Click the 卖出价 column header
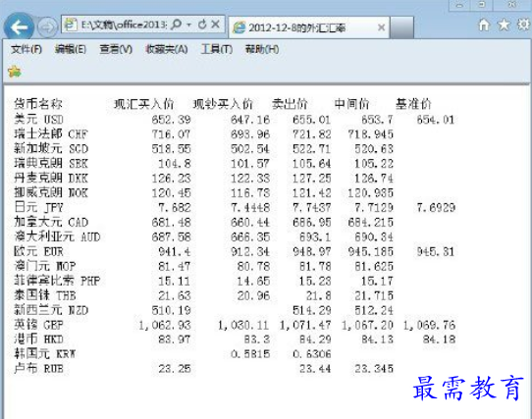The image size is (532, 419). tap(290, 104)
